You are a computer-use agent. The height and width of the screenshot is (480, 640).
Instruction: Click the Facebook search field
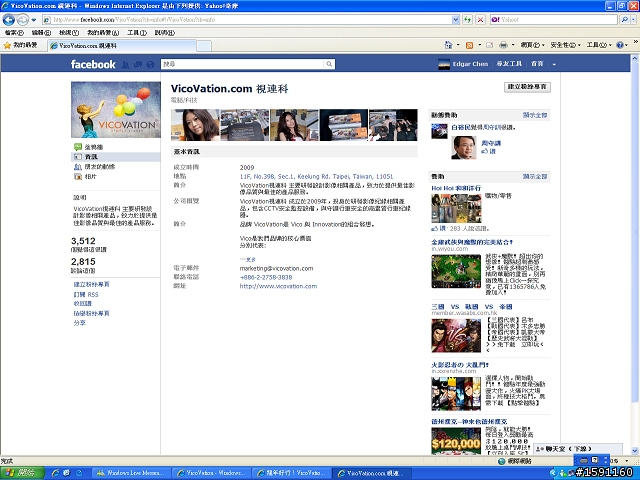tap(243, 64)
